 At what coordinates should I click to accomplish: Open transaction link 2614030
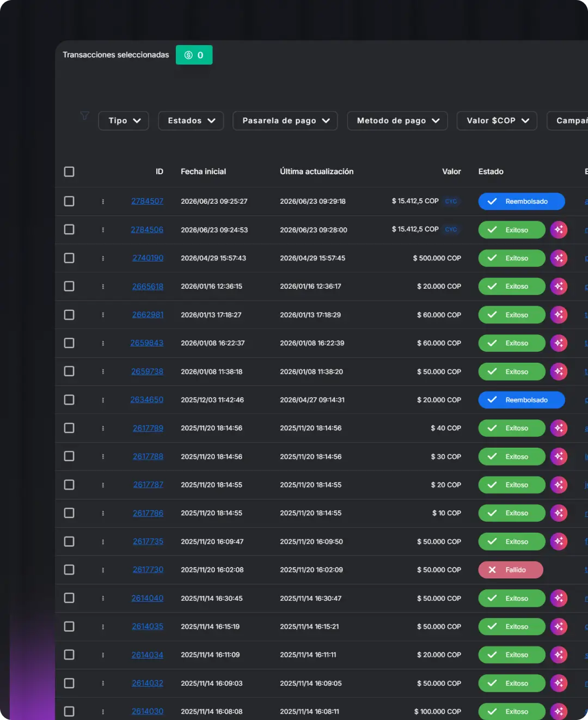pos(147,711)
